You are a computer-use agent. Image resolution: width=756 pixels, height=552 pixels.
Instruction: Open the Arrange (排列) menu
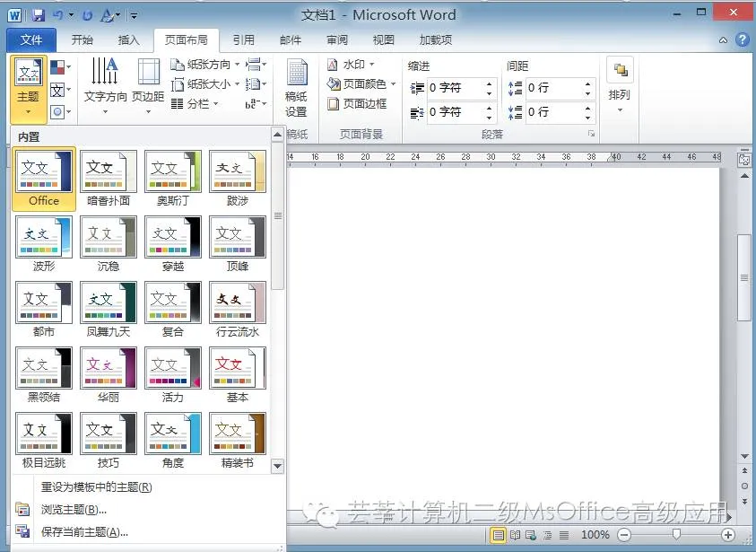(620, 87)
